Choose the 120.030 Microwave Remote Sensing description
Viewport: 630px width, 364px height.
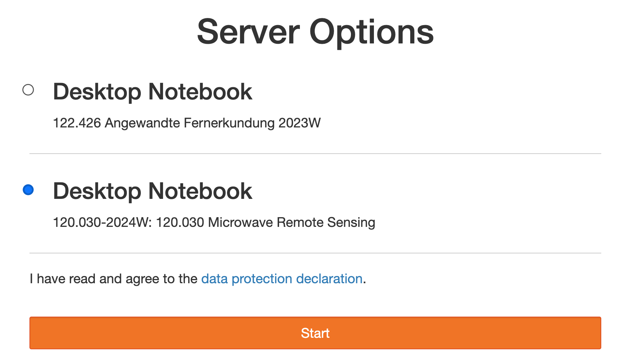pyautogui.click(x=214, y=223)
